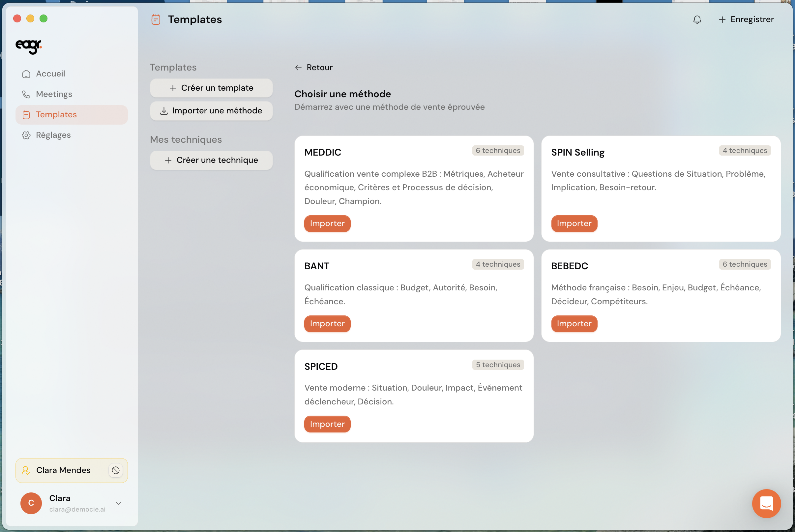Expand the Clara account menu chevron
Image resolution: width=795 pixels, height=532 pixels.
point(118,503)
